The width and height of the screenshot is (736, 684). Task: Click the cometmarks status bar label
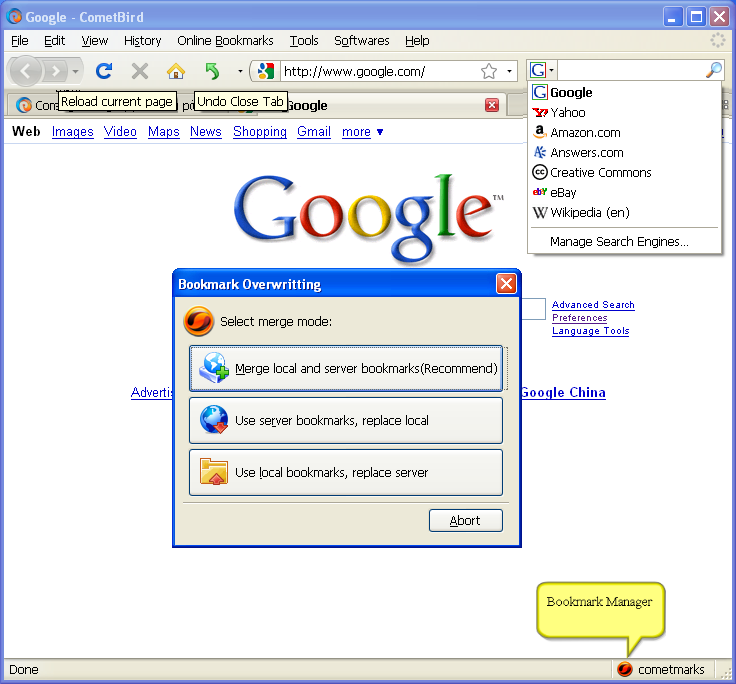point(671,669)
